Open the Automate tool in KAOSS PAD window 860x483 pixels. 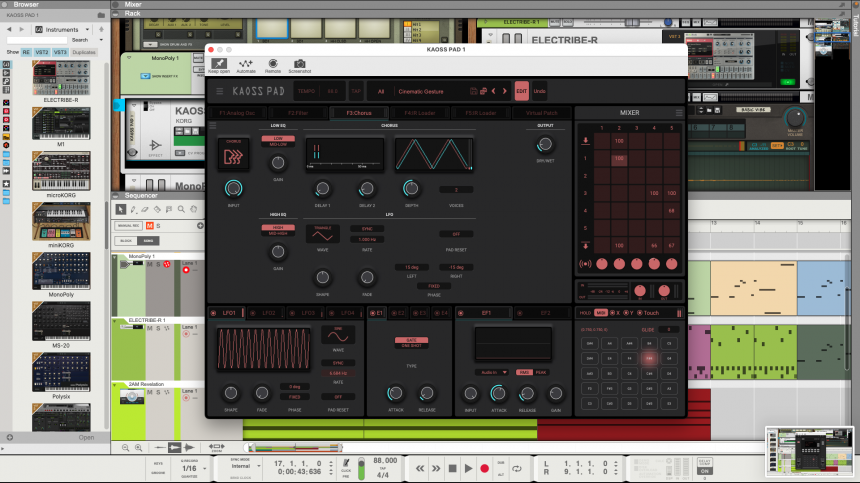coord(246,64)
